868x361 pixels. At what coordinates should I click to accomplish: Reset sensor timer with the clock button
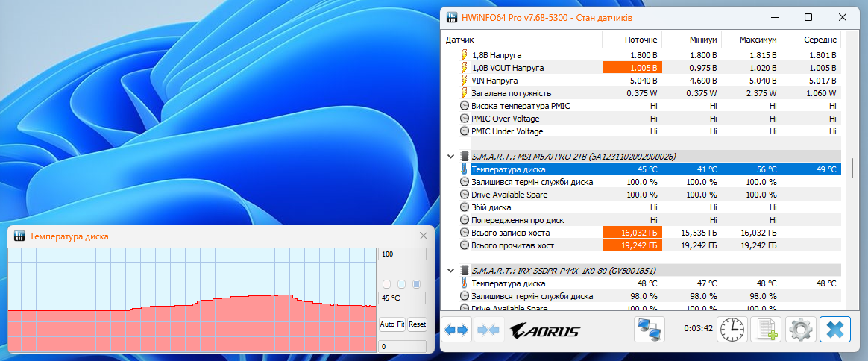point(732,330)
